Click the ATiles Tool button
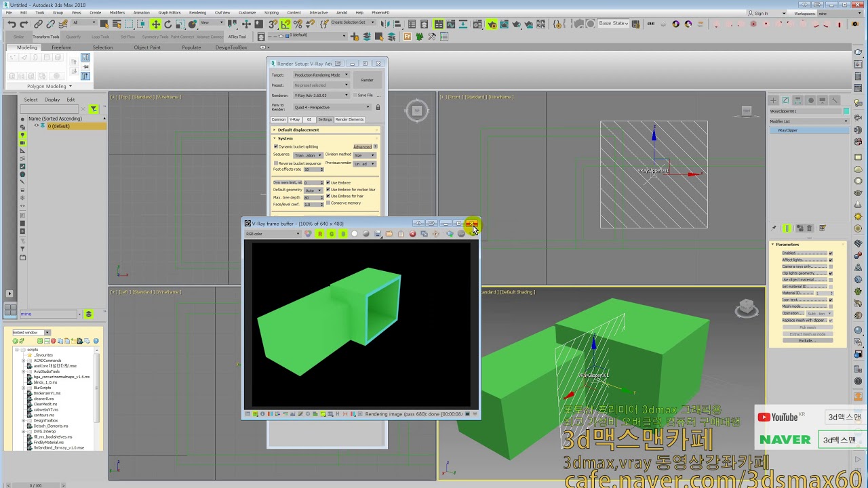 tap(237, 37)
